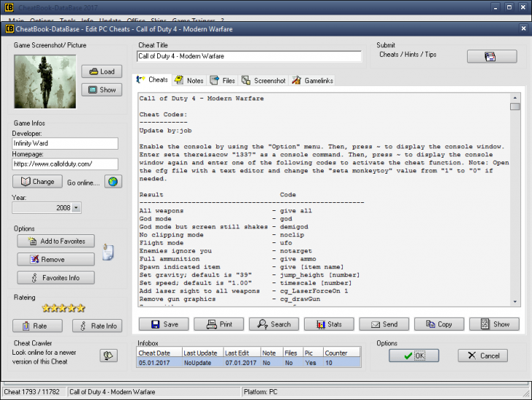
Task: Switch to the Notes tab
Action: [x=189, y=81]
